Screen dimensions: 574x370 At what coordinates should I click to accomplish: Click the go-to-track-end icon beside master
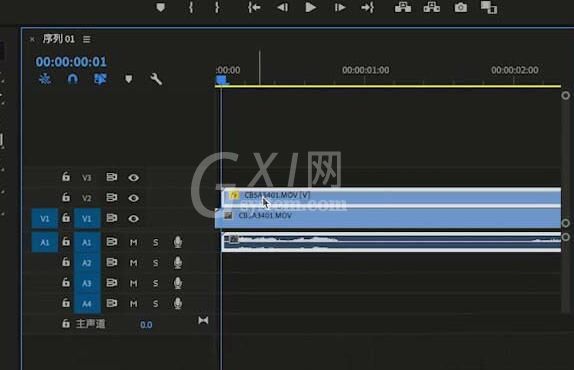(x=203, y=321)
